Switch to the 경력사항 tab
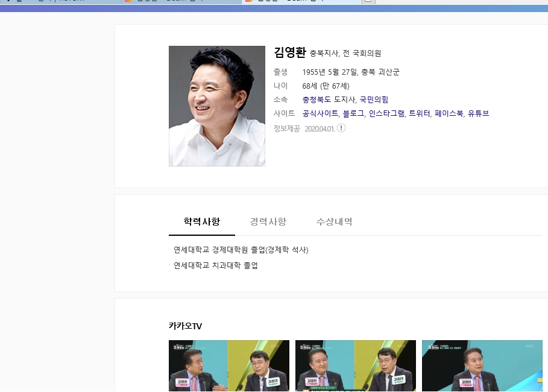Image resolution: width=548 pixels, height=392 pixels. (x=268, y=222)
